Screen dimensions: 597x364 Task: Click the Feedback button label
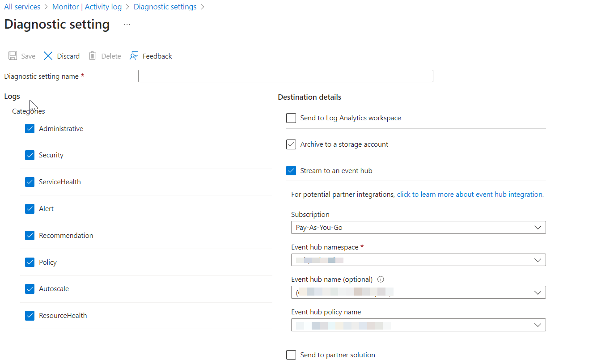157,56
